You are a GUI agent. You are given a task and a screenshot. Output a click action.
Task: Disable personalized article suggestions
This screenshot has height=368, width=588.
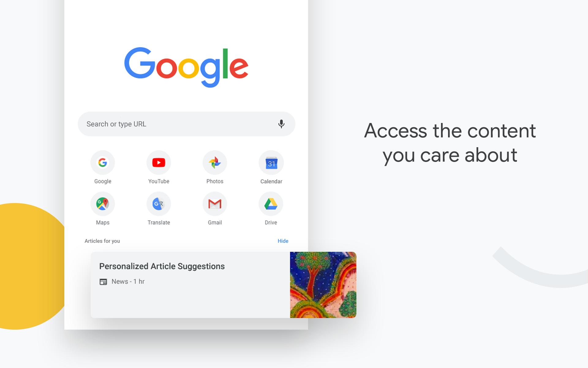click(283, 241)
